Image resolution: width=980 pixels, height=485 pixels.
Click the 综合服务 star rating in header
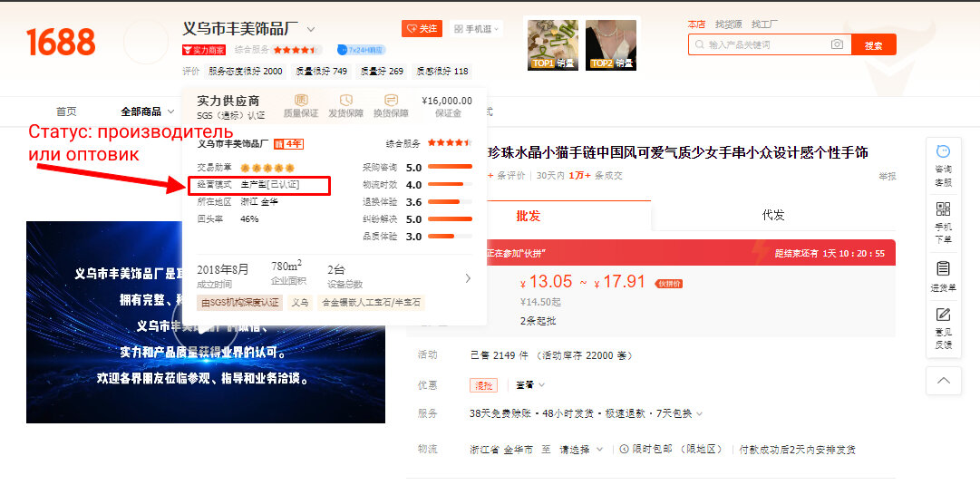(296, 50)
